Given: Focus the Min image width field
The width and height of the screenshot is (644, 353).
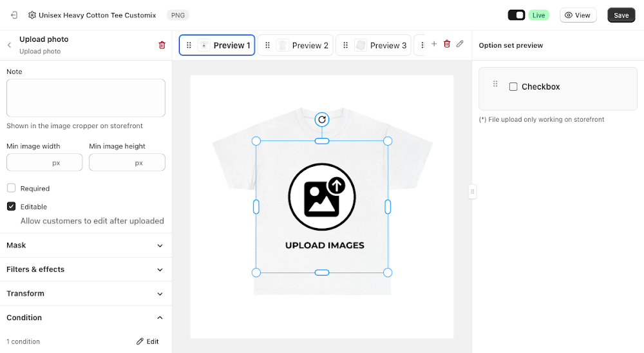Looking at the screenshot, I should pyautogui.click(x=44, y=163).
